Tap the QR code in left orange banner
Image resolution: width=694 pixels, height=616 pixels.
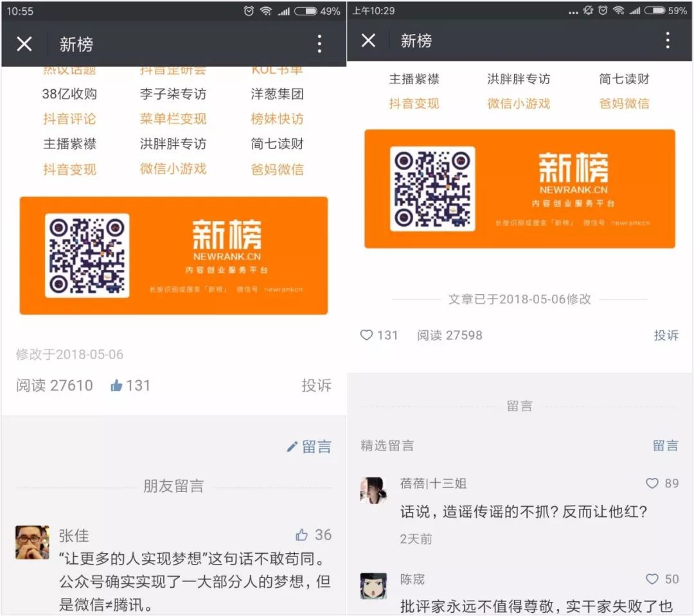[x=87, y=256]
